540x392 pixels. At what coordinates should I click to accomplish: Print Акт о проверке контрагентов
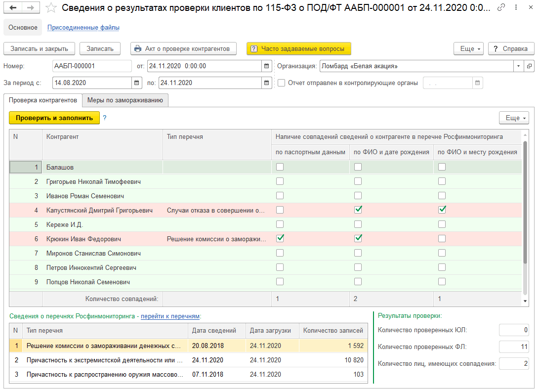click(x=183, y=48)
